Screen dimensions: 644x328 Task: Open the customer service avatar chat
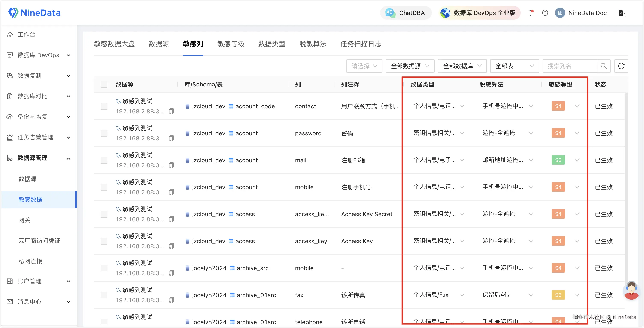click(x=631, y=290)
